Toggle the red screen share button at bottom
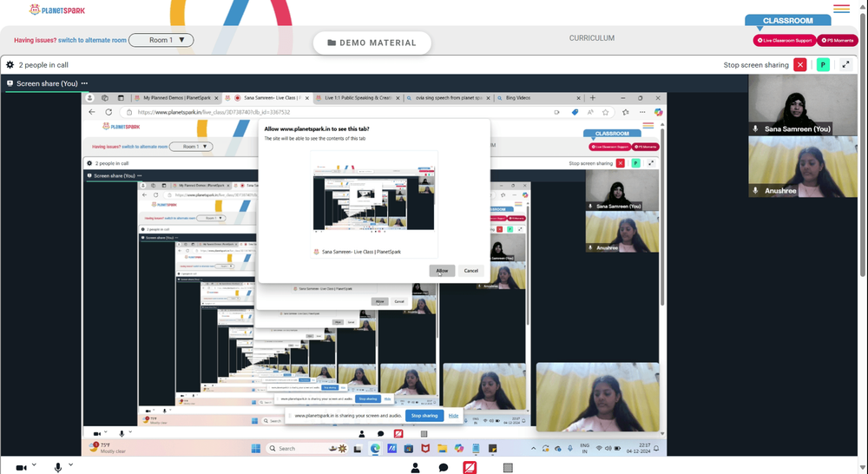This screenshot has height=474, width=868. click(470, 467)
